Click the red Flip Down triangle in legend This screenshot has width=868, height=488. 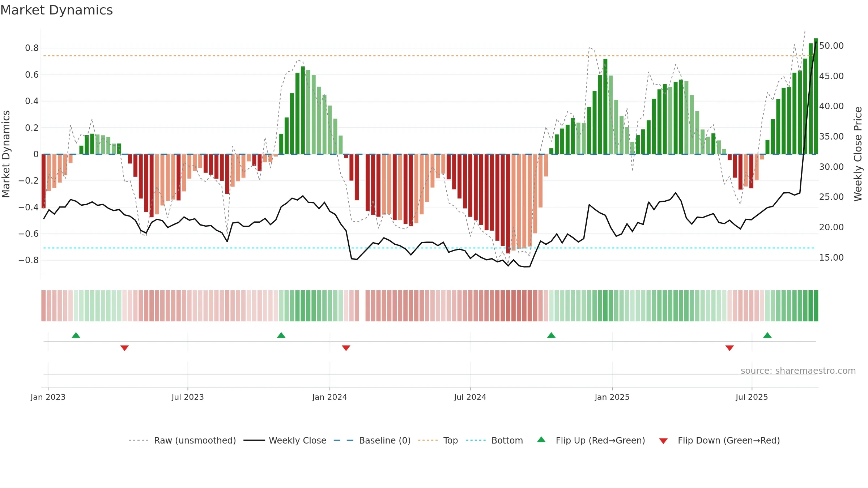pyautogui.click(x=663, y=441)
